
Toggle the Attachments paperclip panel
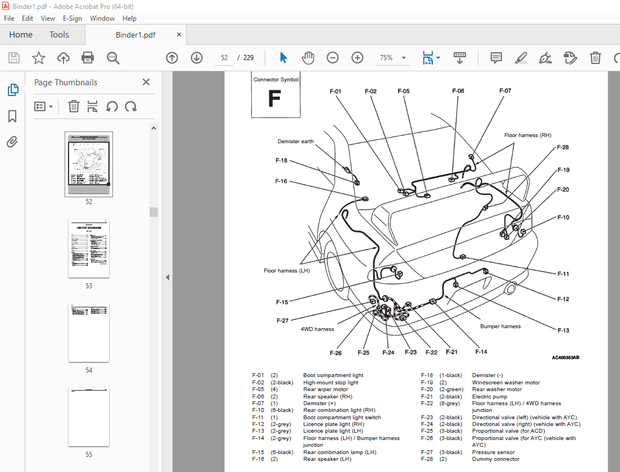(x=13, y=142)
